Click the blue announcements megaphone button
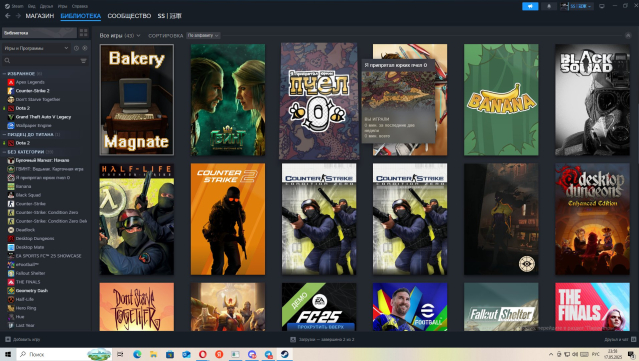The width and height of the screenshot is (639, 361). tap(530, 6)
